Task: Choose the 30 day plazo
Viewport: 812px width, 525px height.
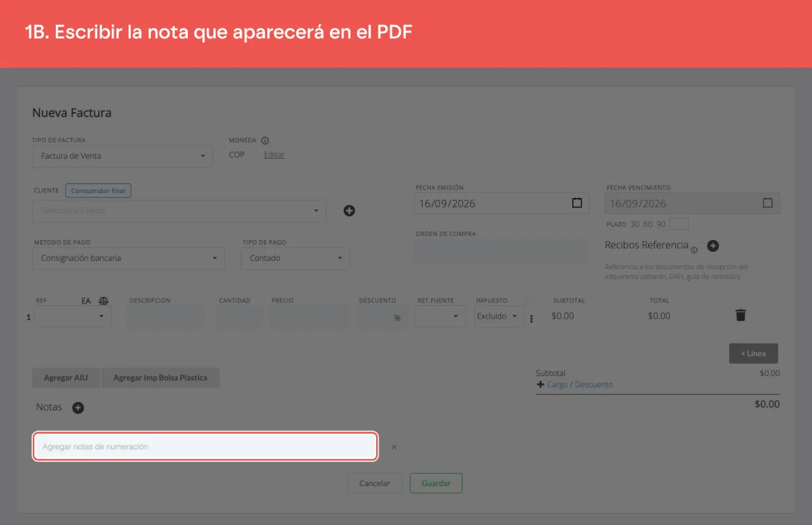Action: coord(635,224)
